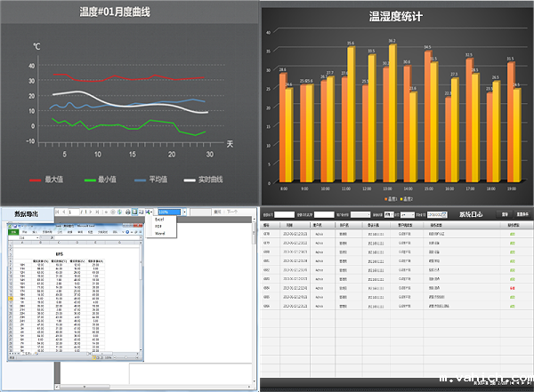The image size is (534, 392).
Task: Click the print icon in report toolbar
Action: [128, 212]
